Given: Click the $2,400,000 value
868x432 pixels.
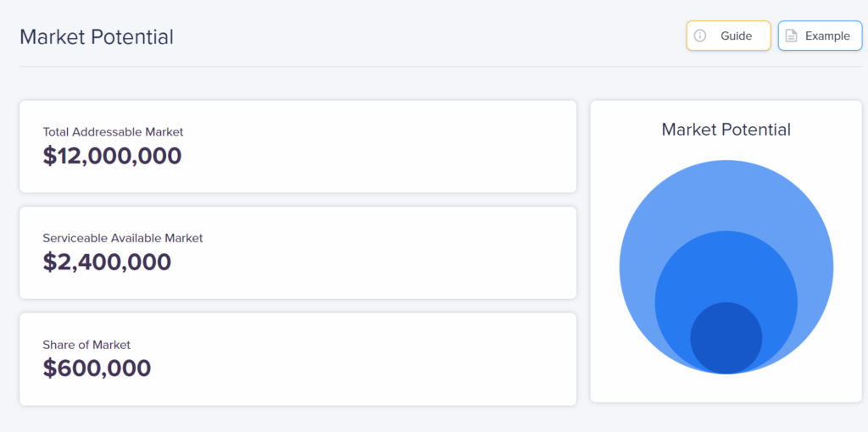Looking at the screenshot, I should (x=107, y=262).
